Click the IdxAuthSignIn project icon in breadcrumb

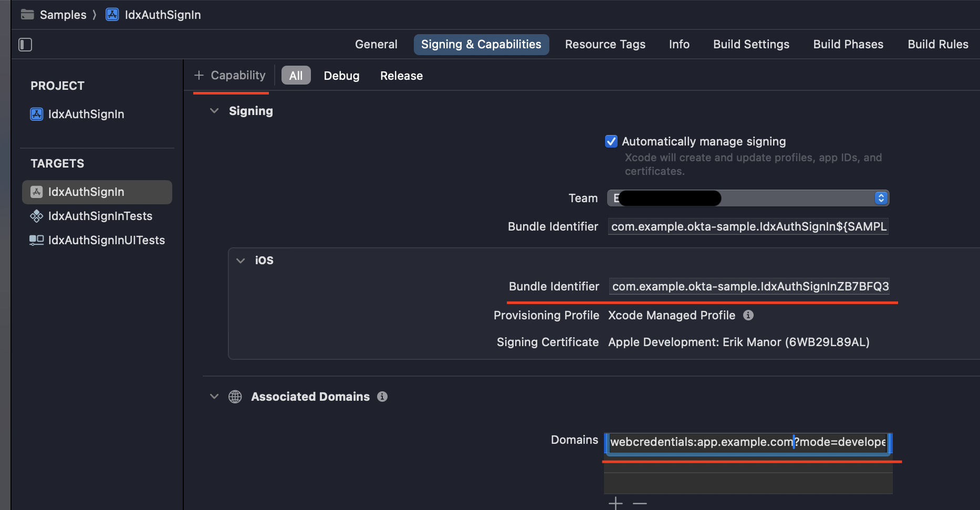click(x=112, y=14)
